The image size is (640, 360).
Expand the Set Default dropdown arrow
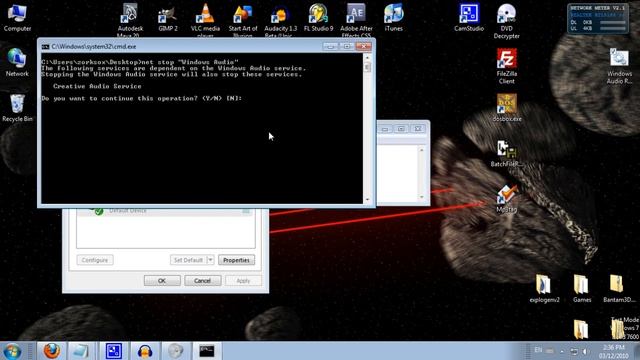point(210,260)
